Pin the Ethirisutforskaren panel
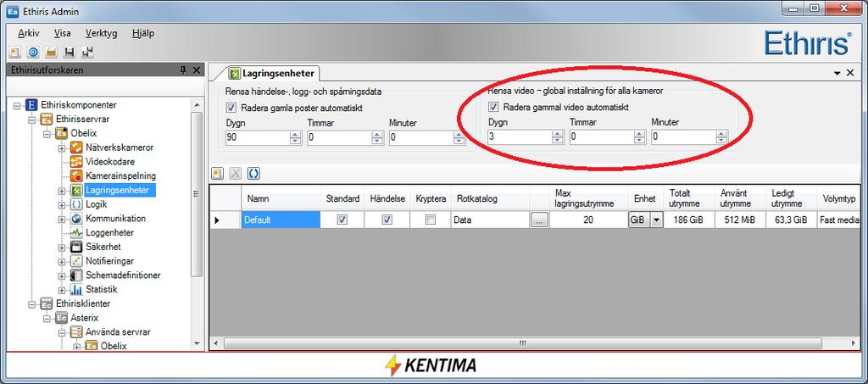 pos(183,70)
